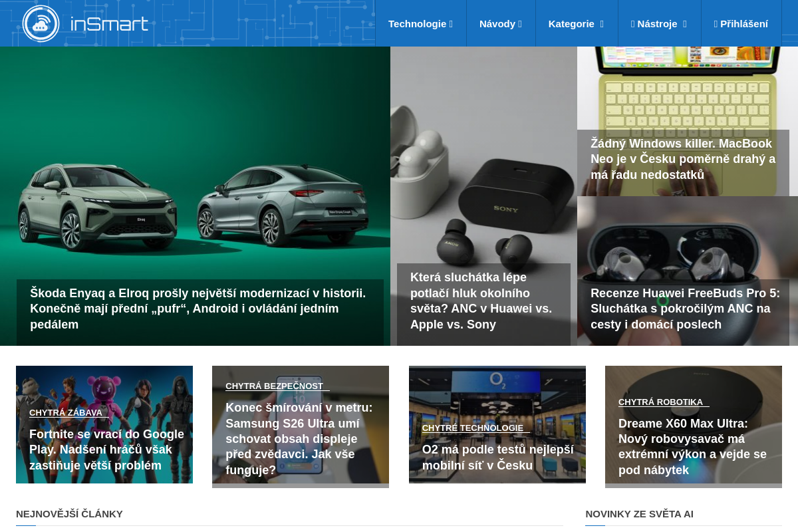Open the Fortnite Google Play article
This screenshot has width=798, height=532.
click(x=106, y=450)
